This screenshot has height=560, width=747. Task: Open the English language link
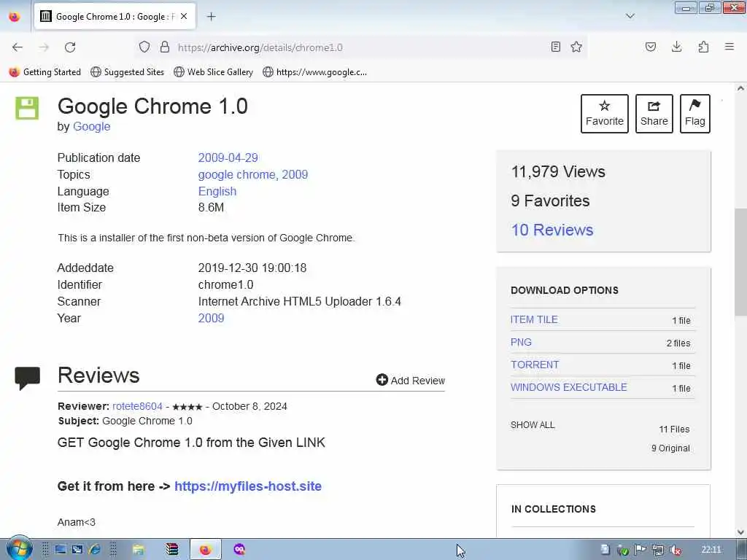pos(217,192)
